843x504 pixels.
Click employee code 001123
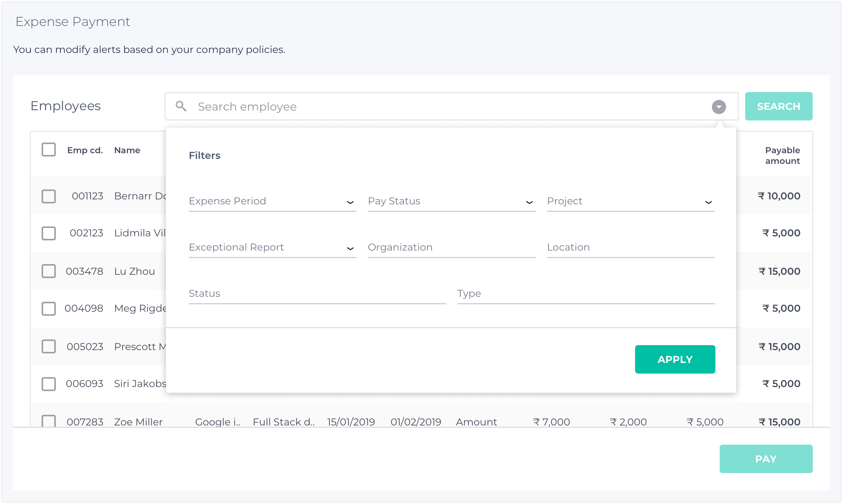pyautogui.click(x=87, y=196)
